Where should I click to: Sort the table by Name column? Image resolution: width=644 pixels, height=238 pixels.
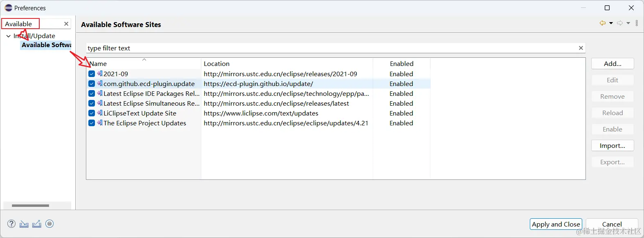(x=144, y=63)
